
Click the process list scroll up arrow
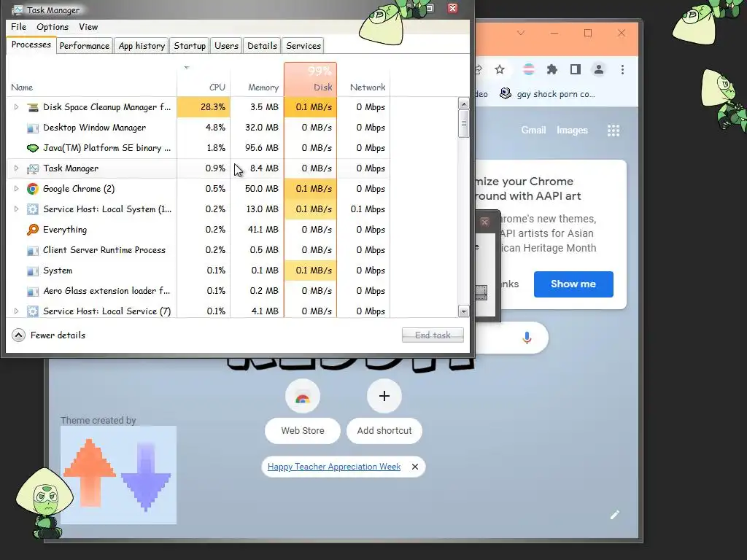pyautogui.click(x=463, y=104)
